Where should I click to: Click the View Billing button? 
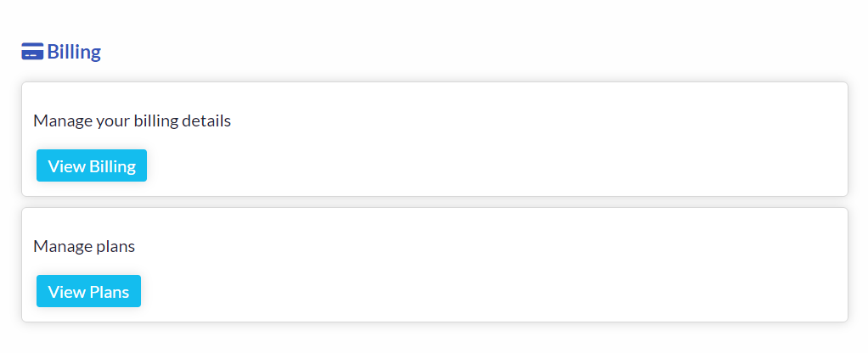[92, 165]
